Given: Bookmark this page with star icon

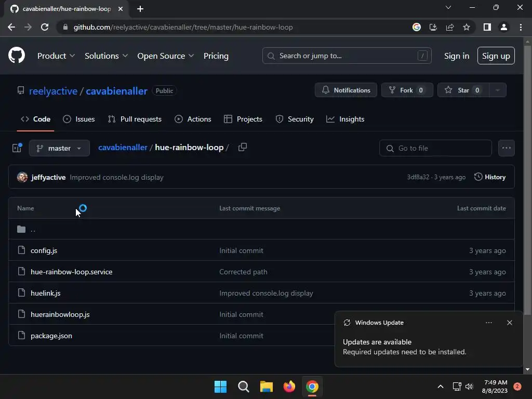Looking at the screenshot, I should [x=467, y=27].
